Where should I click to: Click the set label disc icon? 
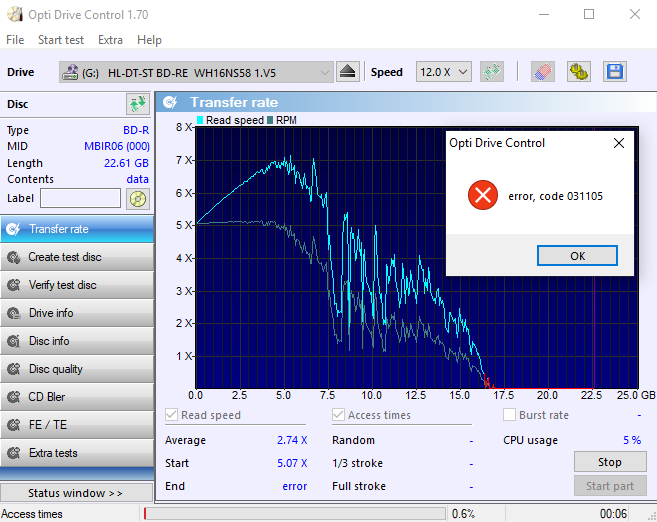pyautogui.click(x=138, y=199)
